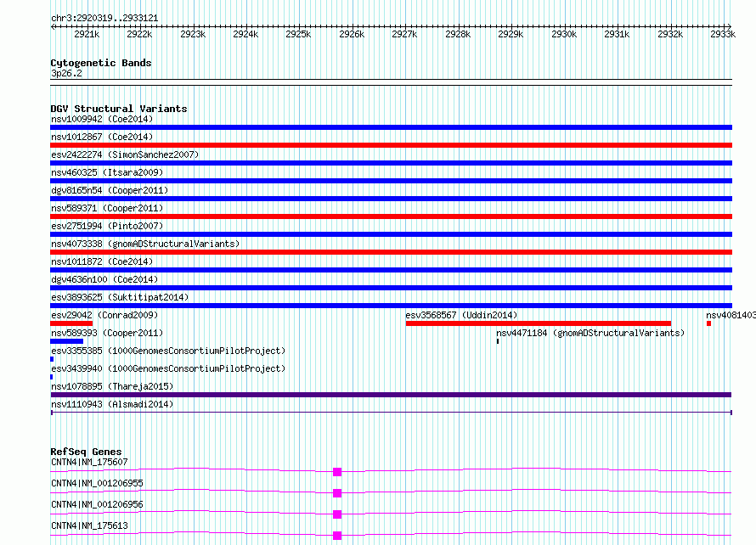Screen dimensions: 756x545
Task: Select the esv2422274 (SimonSanchez2007) label
Action: (125, 155)
